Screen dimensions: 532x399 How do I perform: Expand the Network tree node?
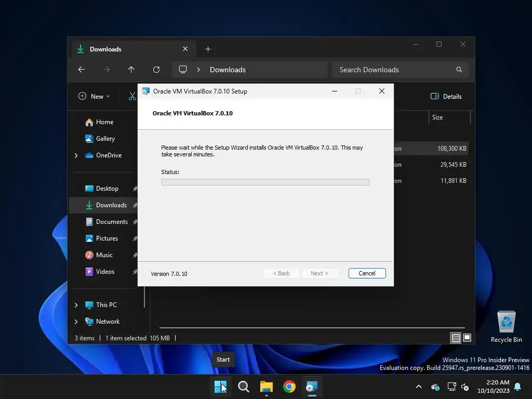(x=76, y=322)
